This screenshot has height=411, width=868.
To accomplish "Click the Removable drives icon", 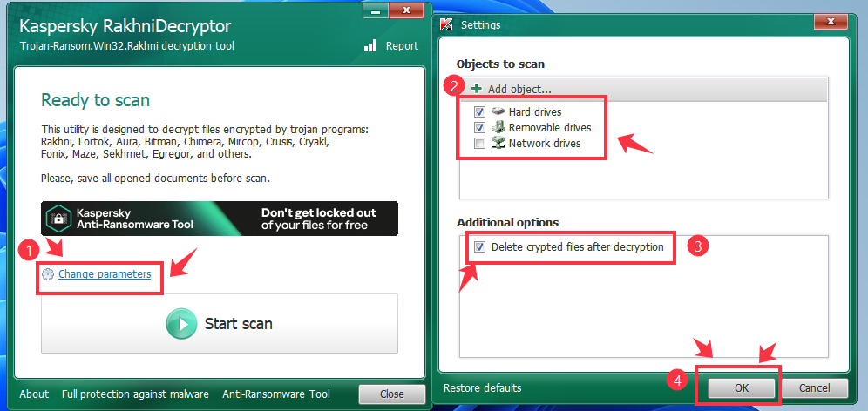I will (x=498, y=128).
